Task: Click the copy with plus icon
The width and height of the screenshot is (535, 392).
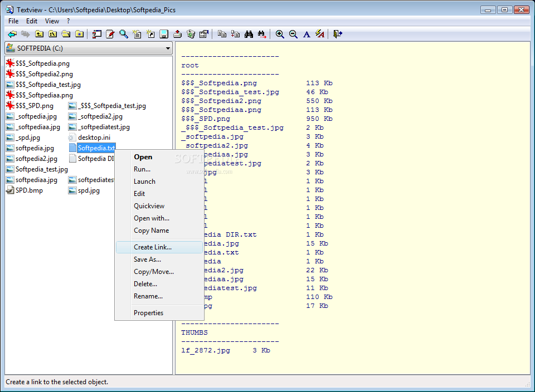Action: pyautogui.click(x=235, y=34)
